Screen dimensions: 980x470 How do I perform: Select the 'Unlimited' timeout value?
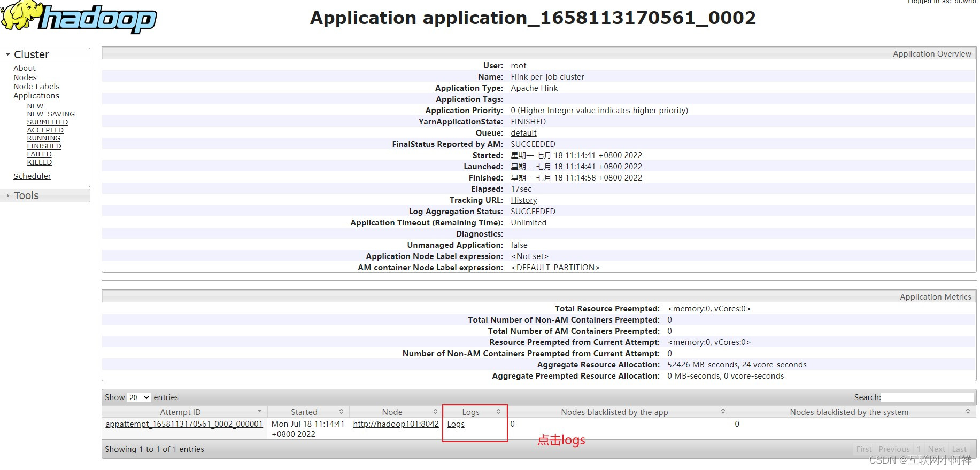click(529, 223)
